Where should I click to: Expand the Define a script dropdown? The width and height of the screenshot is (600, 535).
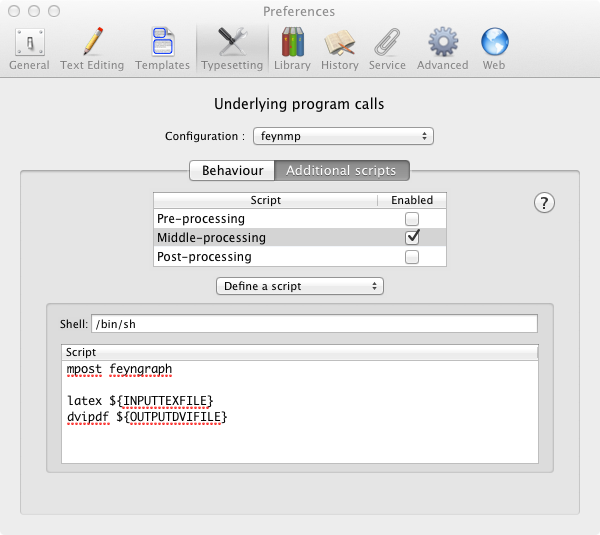tap(300, 286)
